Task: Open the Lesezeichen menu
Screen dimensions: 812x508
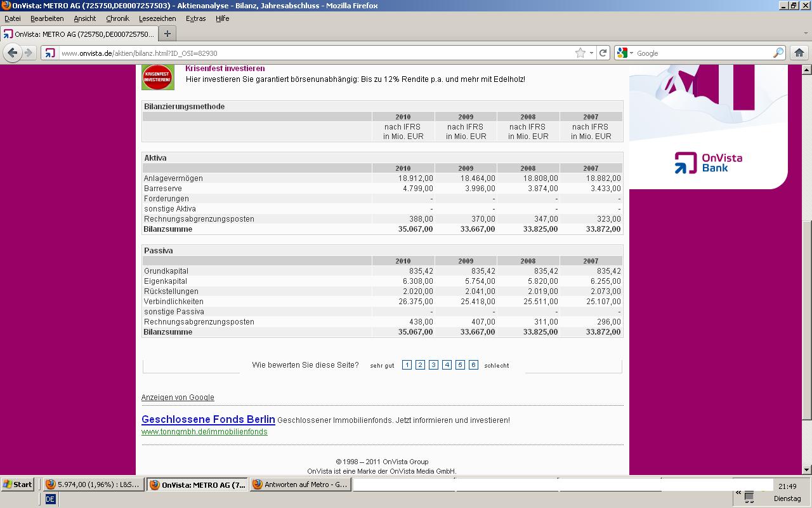Action: [x=157, y=18]
